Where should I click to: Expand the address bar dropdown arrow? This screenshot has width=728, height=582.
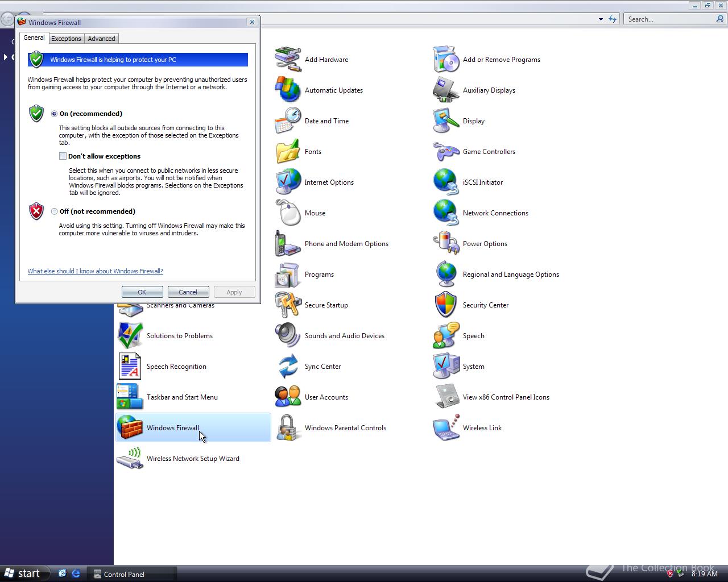click(601, 19)
